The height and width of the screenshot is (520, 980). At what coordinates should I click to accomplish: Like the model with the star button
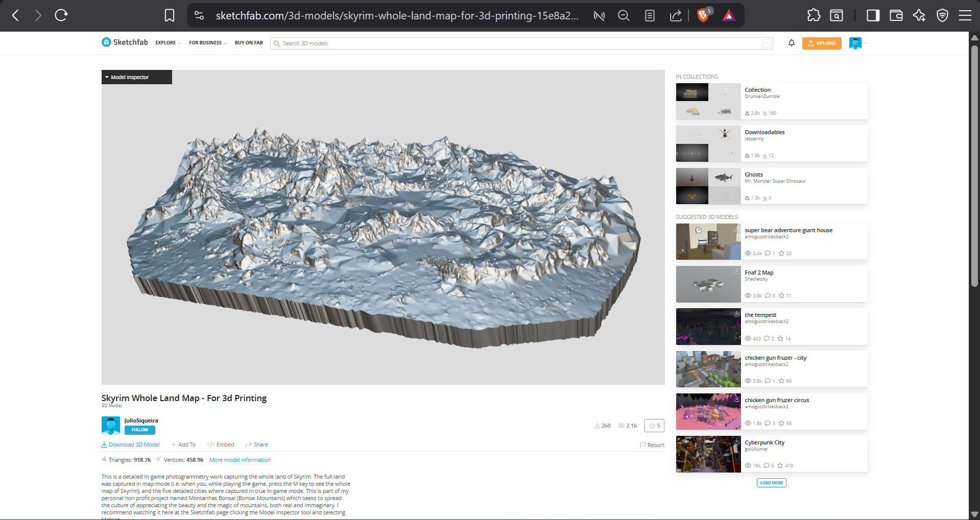(654, 426)
